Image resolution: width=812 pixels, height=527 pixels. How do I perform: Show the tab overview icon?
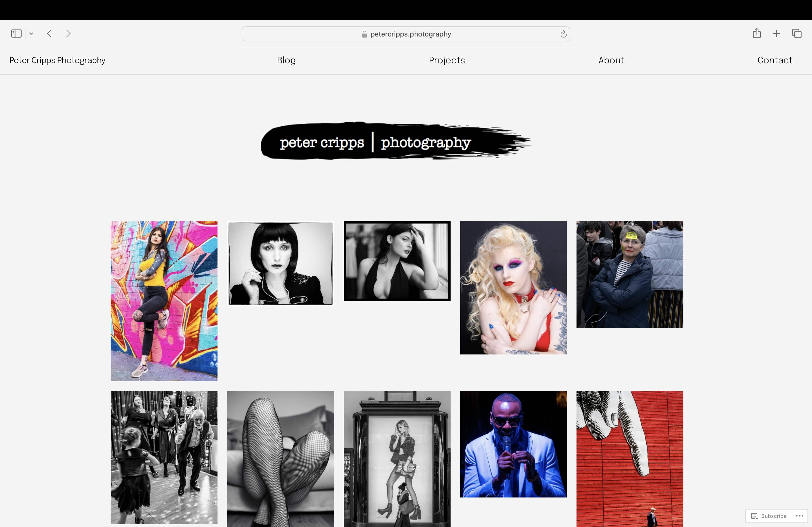coord(796,33)
